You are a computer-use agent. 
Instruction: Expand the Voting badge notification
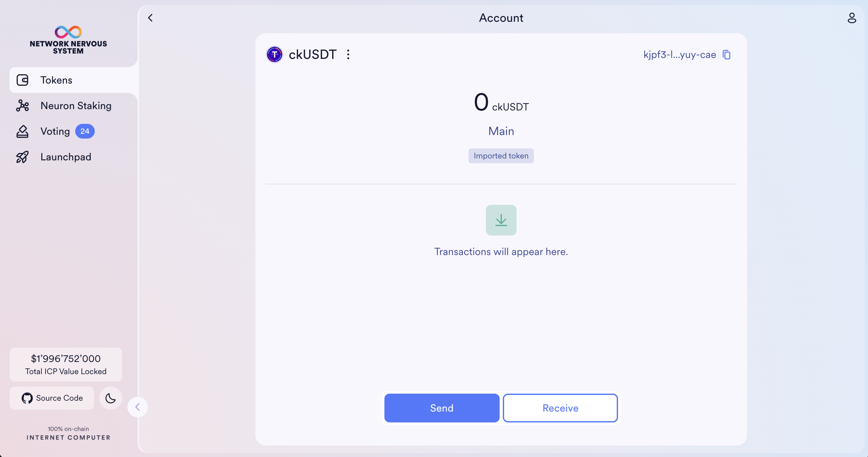coord(84,131)
